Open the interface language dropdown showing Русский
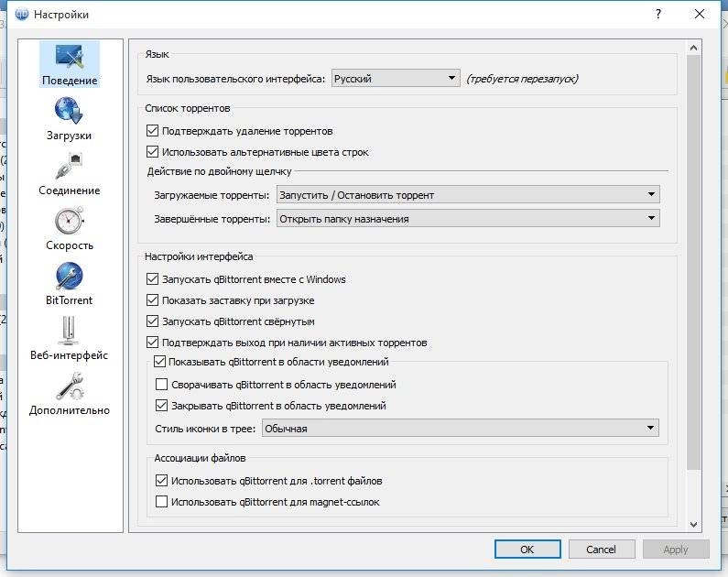The image size is (728, 577). tap(396, 79)
